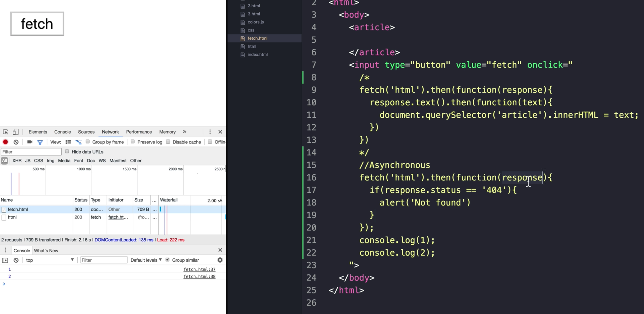Viewport: 644px width, 314px height.
Task: Open fetch.html:37 source link
Action: (x=199, y=269)
